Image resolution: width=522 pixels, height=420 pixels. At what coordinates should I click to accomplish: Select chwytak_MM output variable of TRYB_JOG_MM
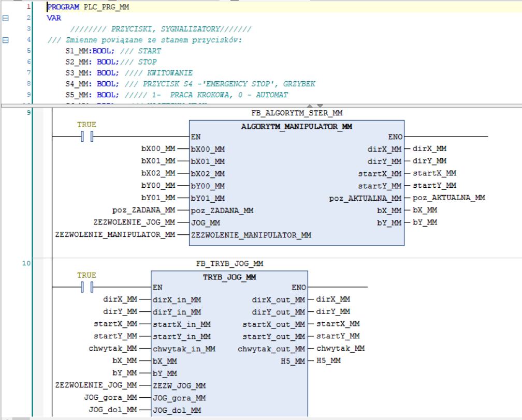[x=341, y=349]
